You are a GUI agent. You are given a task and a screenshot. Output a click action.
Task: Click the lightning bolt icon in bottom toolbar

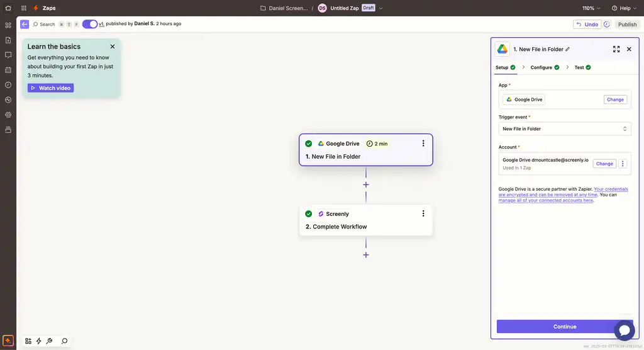pos(38,341)
